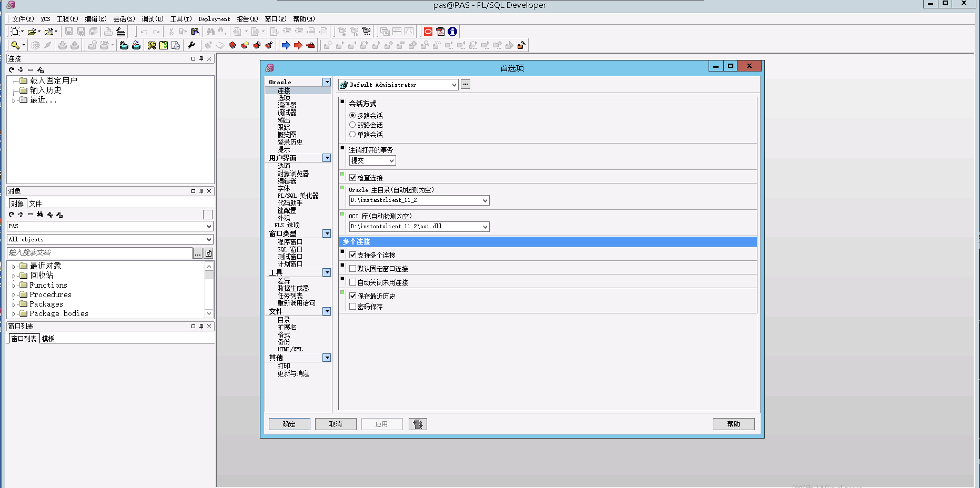
Task: Enable the 密码保存 checkbox
Action: (353, 307)
